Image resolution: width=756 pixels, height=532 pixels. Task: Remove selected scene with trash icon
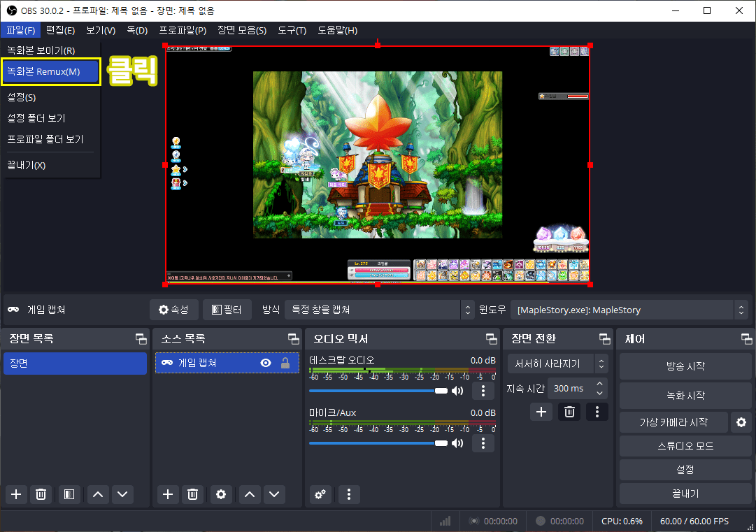(41, 494)
